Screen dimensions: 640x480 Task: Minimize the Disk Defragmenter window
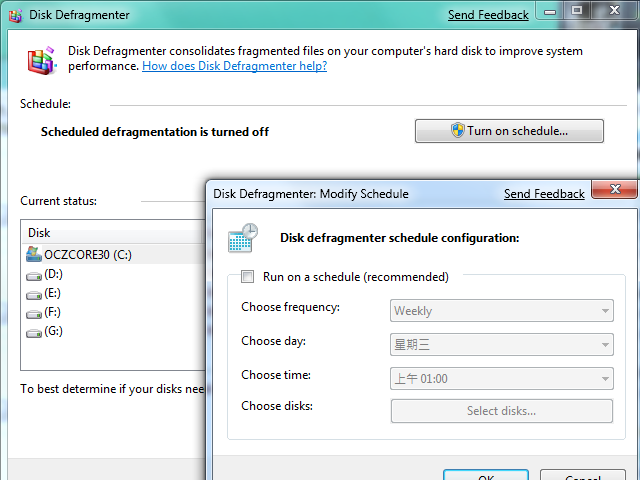click(550, 11)
